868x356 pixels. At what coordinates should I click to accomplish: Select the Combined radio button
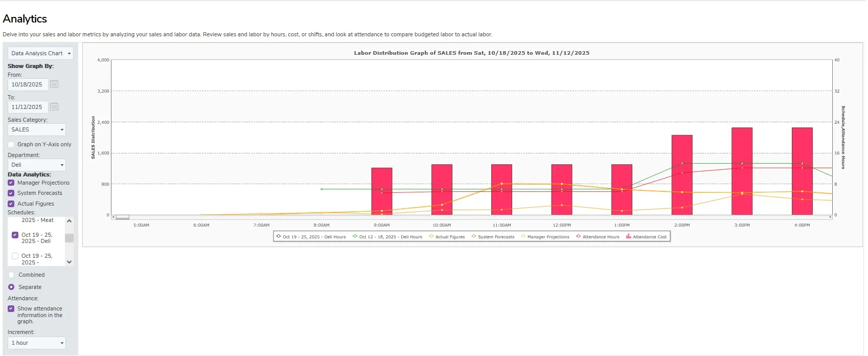[x=11, y=275]
